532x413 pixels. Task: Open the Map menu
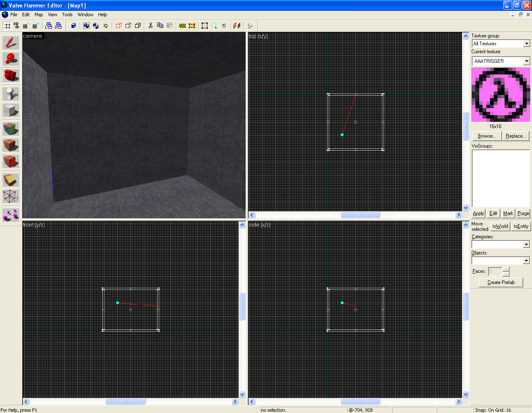coord(39,15)
